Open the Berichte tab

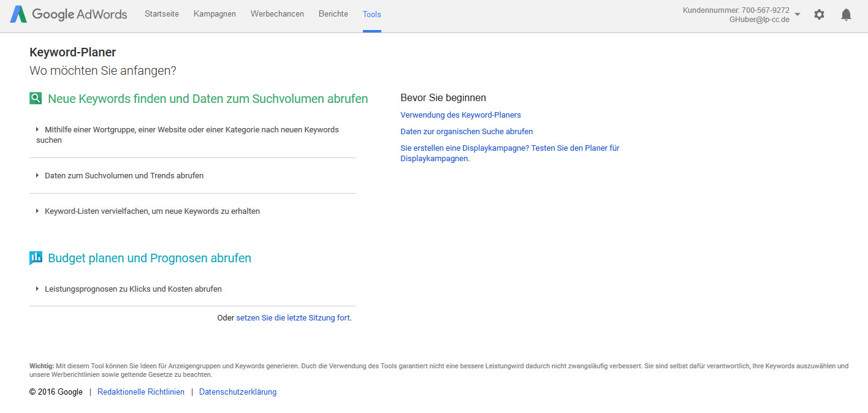333,14
